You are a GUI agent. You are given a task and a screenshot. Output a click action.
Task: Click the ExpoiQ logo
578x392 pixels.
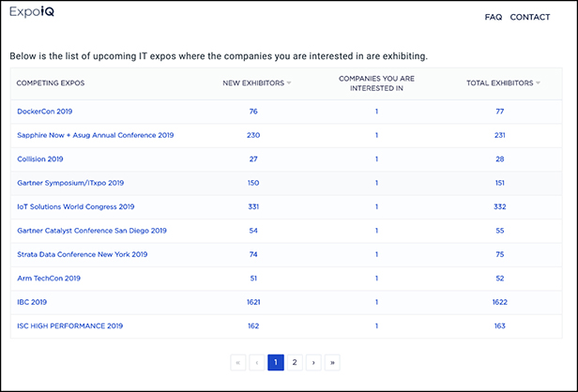pyautogui.click(x=32, y=12)
